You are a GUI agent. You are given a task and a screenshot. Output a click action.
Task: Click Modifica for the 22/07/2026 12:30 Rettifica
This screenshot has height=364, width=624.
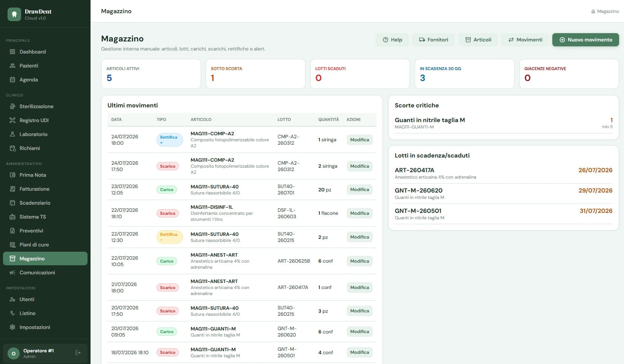(360, 237)
